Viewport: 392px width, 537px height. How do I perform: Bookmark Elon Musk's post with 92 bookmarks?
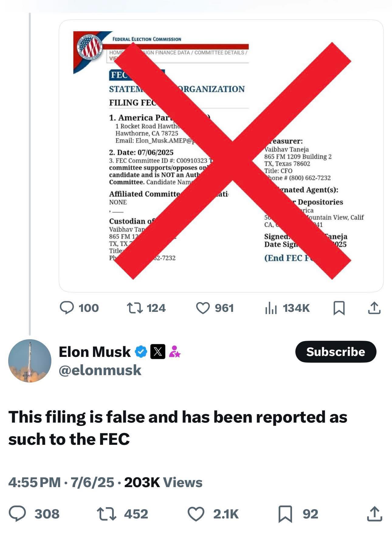coord(285,514)
